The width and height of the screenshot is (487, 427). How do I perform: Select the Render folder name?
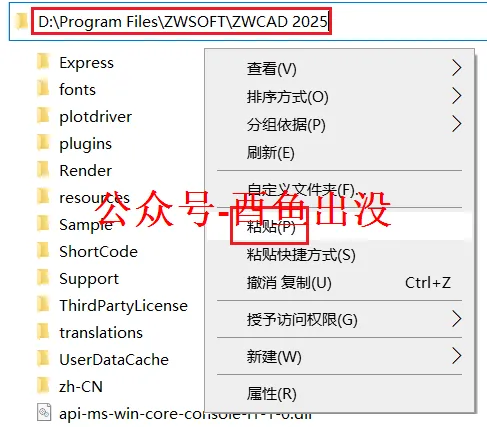85,171
